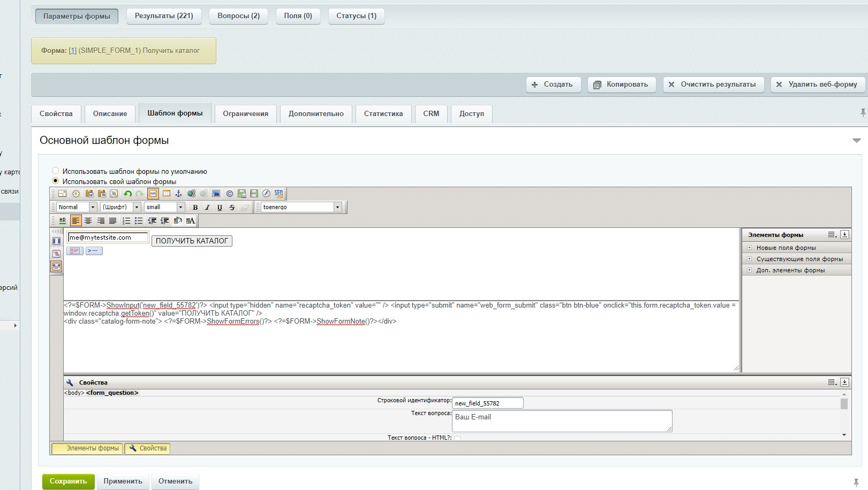Click the Redo arrow icon

pos(139,194)
